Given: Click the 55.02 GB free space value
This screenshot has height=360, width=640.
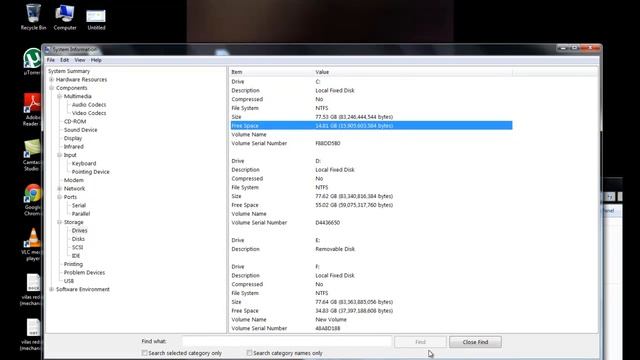Looking at the screenshot, I should tap(354, 205).
